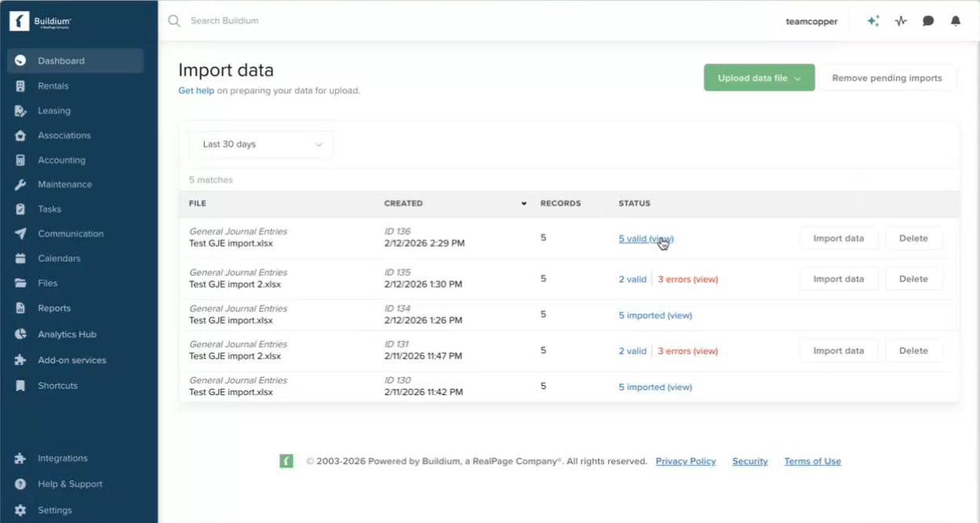Click the teamcopper account name
This screenshot has width=980, height=523.
tap(811, 21)
